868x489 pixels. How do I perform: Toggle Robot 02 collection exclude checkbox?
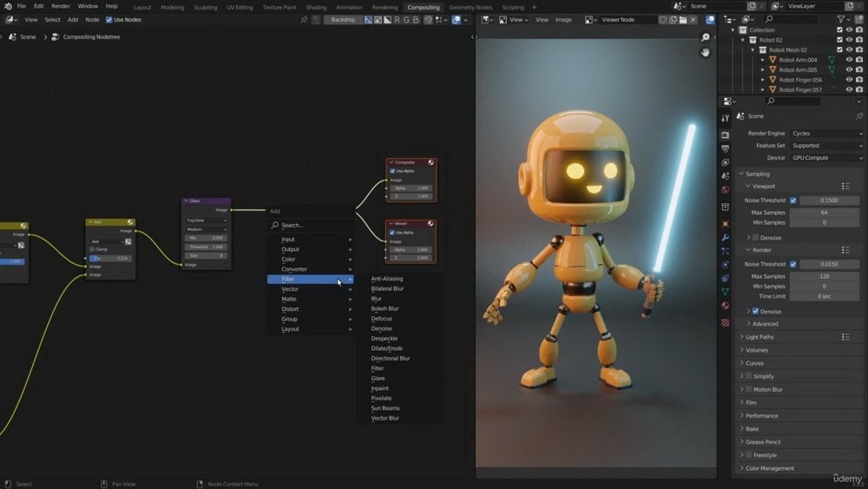(839, 40)
